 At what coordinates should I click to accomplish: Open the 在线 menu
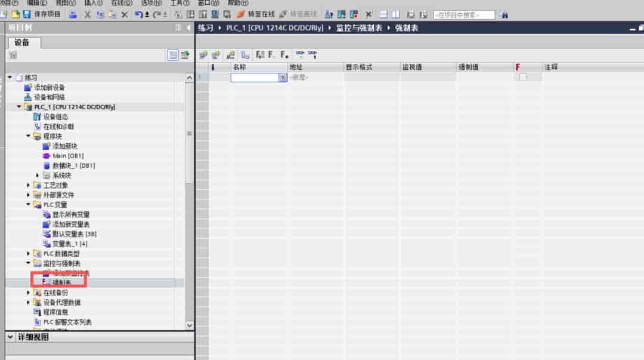(x=122, y=2)
